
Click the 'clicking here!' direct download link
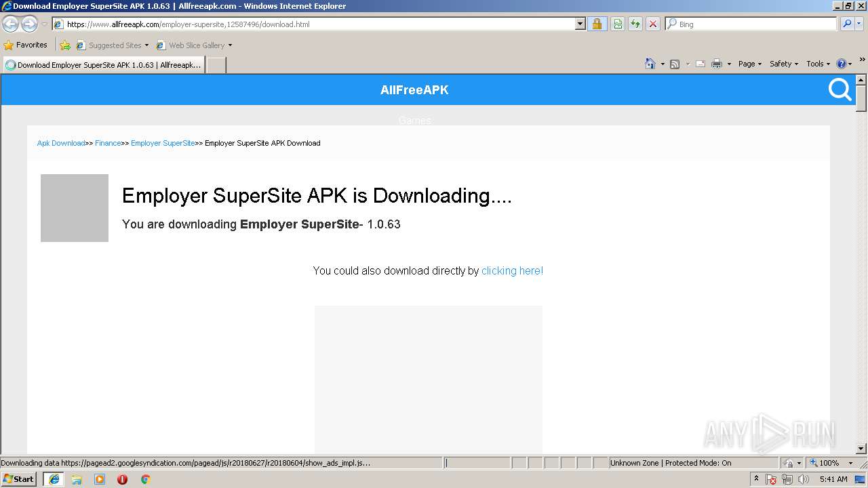pyautogui.click(x=512, y=270)
